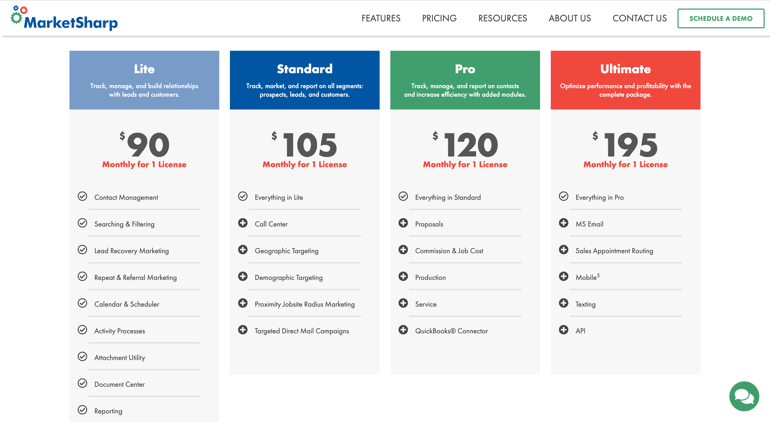Click the checkmark next to Everything in Standard

pos(403,197)
